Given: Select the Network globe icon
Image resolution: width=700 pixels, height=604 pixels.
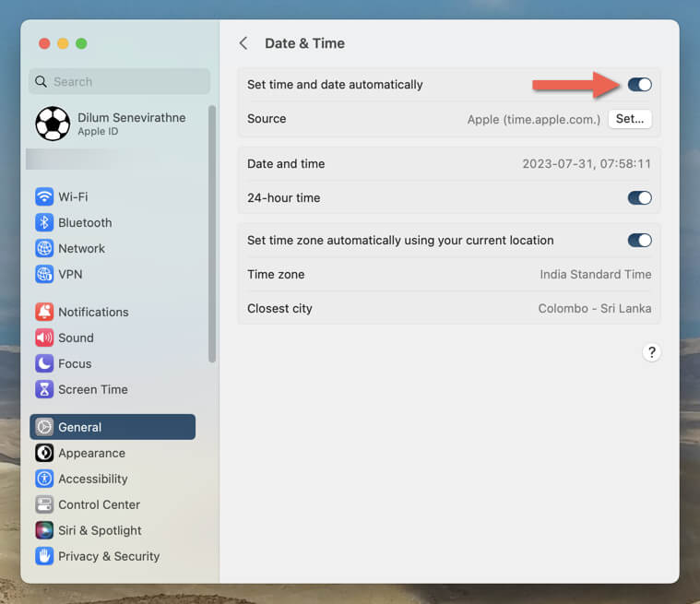Looking at the screenshot, I should point(44,248).
